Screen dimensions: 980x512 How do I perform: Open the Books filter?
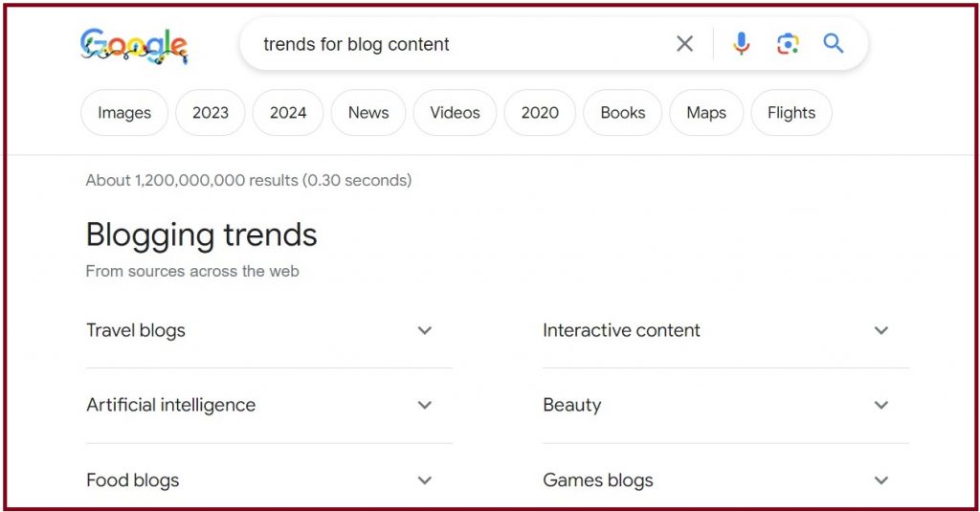pyautogui.click(x=623, y=113)
